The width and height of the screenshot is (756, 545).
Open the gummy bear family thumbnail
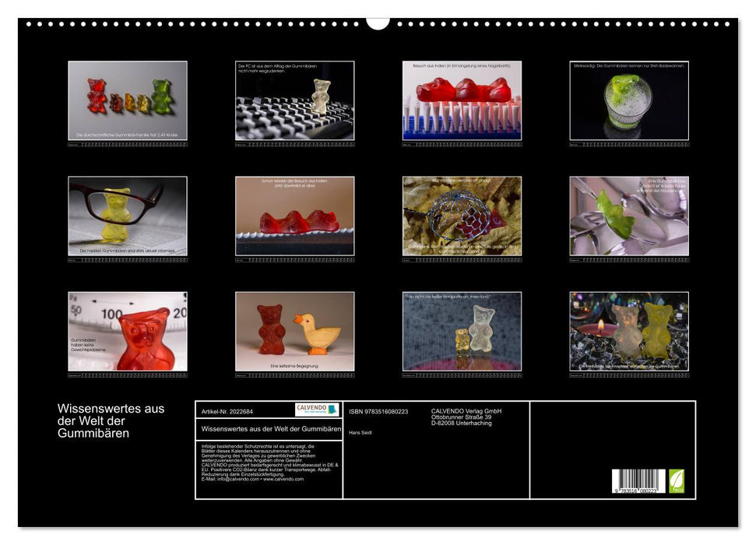128,100
